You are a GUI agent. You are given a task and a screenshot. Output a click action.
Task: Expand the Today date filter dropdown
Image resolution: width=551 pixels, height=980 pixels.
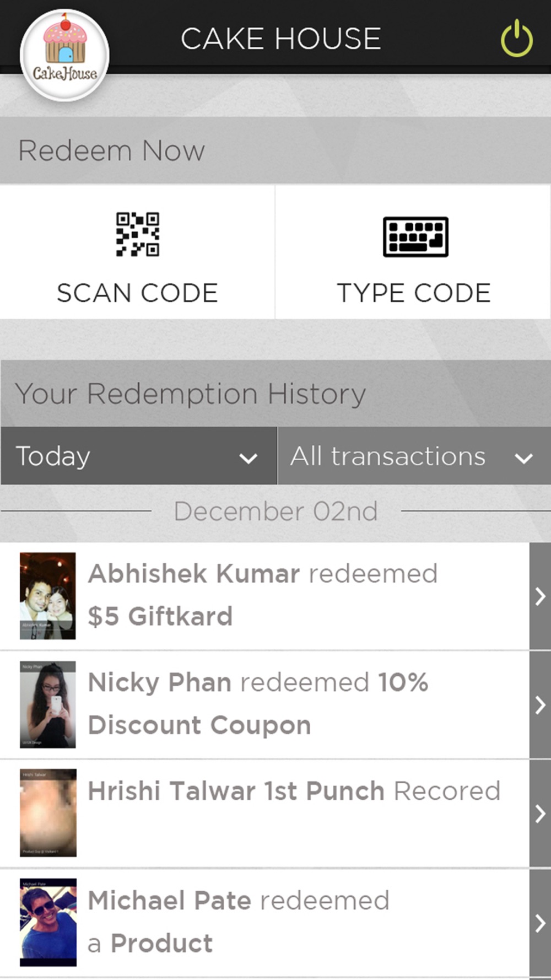[138, 456]
